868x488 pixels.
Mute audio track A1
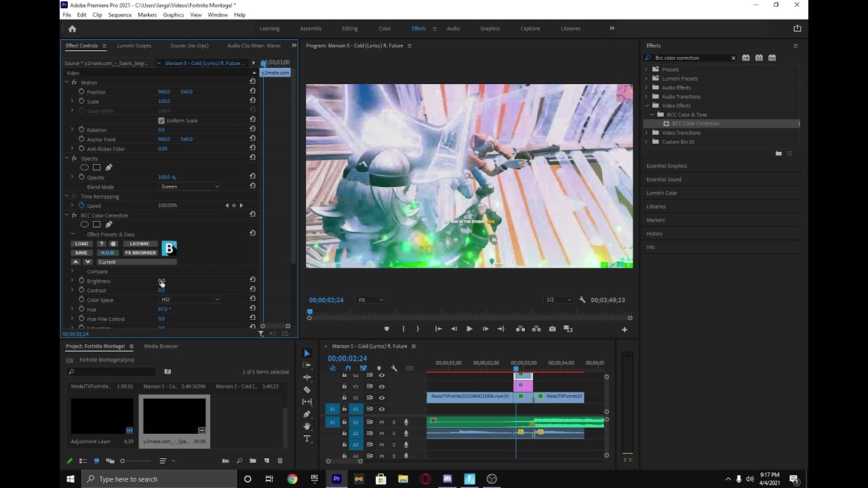(381, 422)
